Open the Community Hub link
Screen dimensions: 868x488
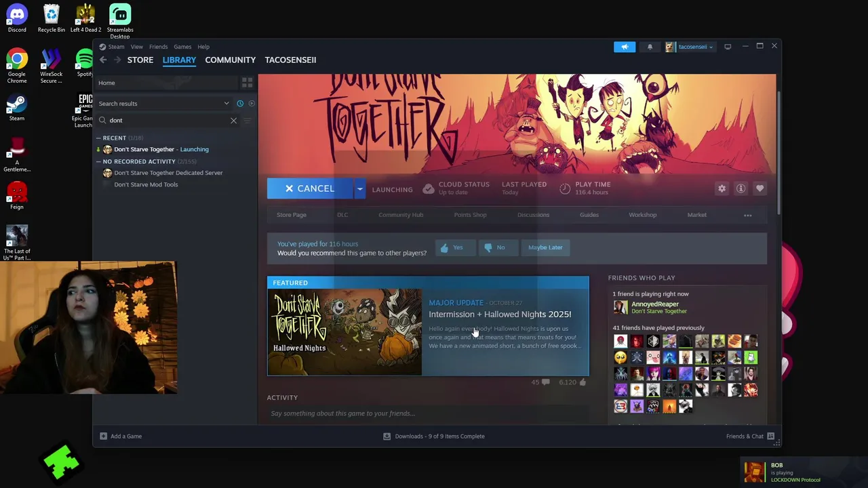click(401, 215)
